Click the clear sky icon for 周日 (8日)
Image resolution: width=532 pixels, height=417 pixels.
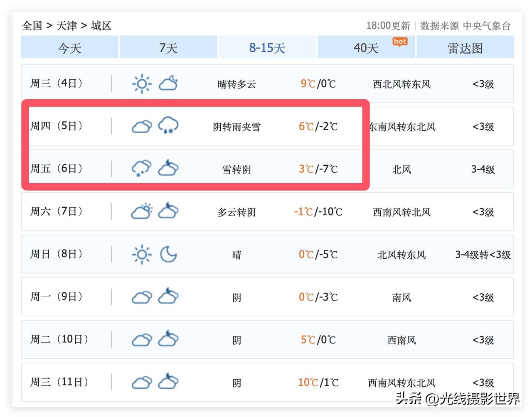tap(141, 254)
